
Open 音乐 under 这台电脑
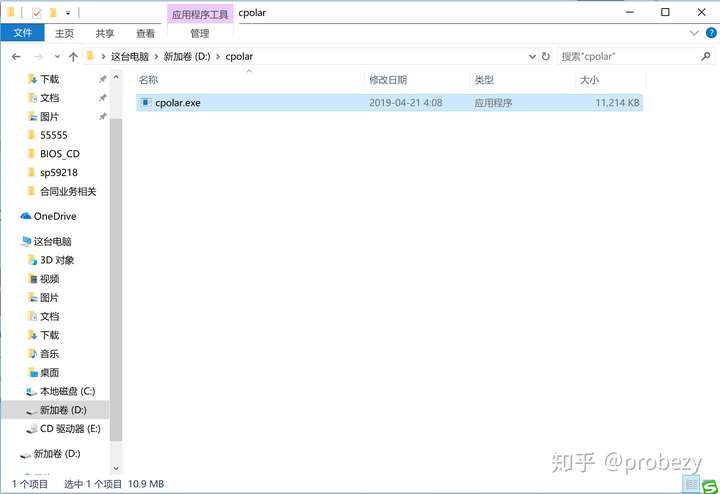49,354
